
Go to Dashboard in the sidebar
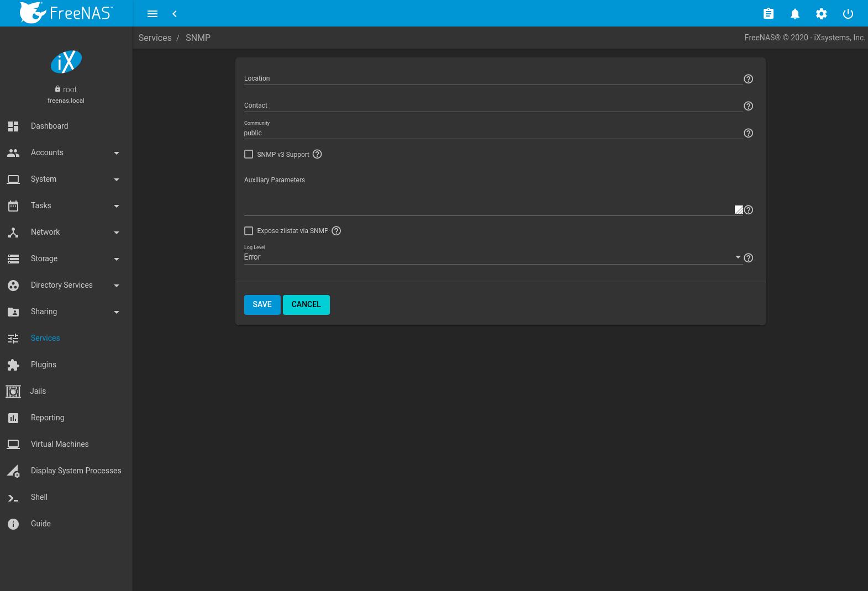(x=50, y=126)
